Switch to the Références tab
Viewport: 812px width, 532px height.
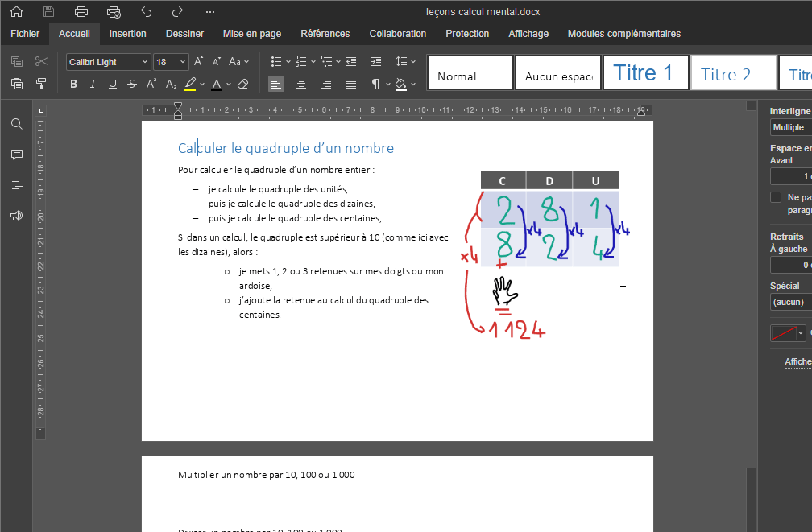coord(325,34)
